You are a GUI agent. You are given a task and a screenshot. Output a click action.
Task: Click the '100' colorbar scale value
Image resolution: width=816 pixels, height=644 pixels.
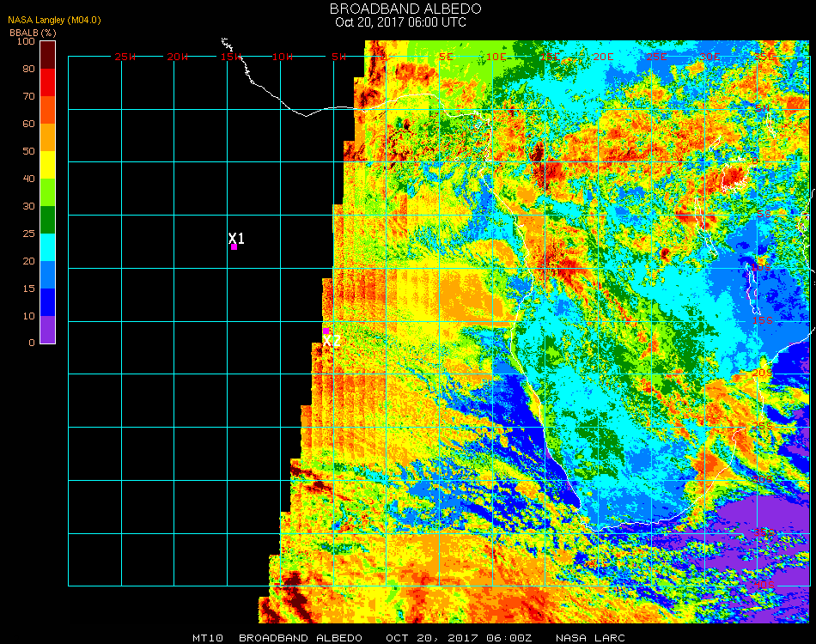(x=26, y=41)
